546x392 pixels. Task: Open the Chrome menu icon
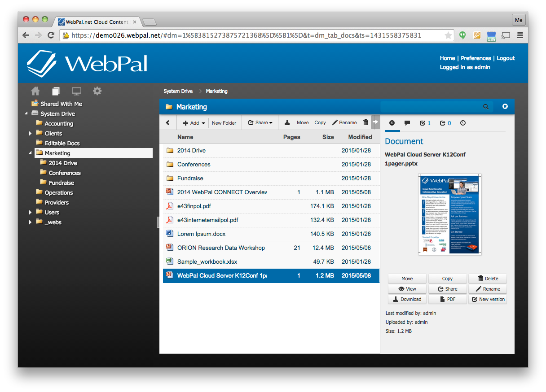tap(520, 35)
